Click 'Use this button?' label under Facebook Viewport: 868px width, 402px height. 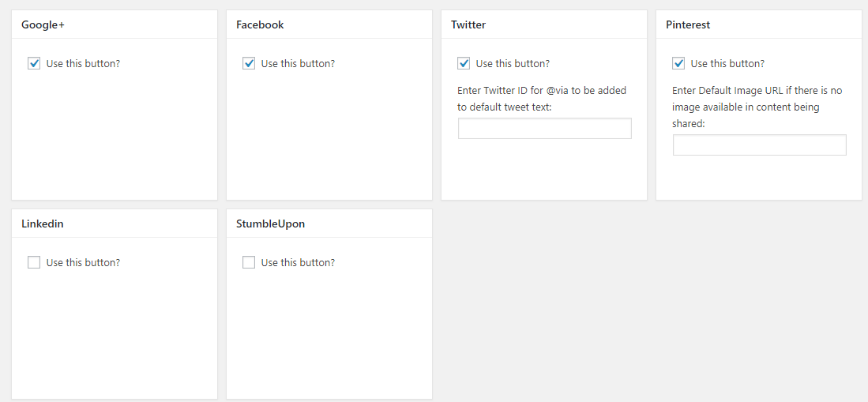tap(298, 63)
